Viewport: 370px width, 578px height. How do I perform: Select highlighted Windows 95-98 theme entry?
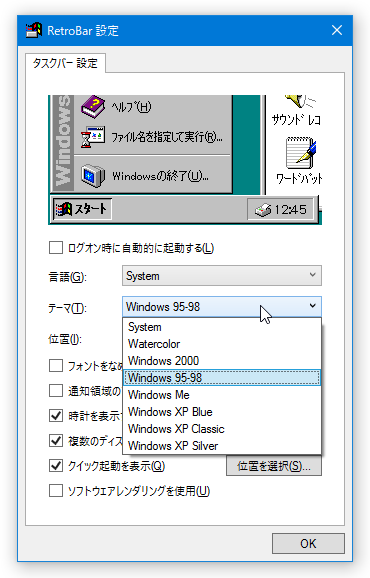coord(222,377)
